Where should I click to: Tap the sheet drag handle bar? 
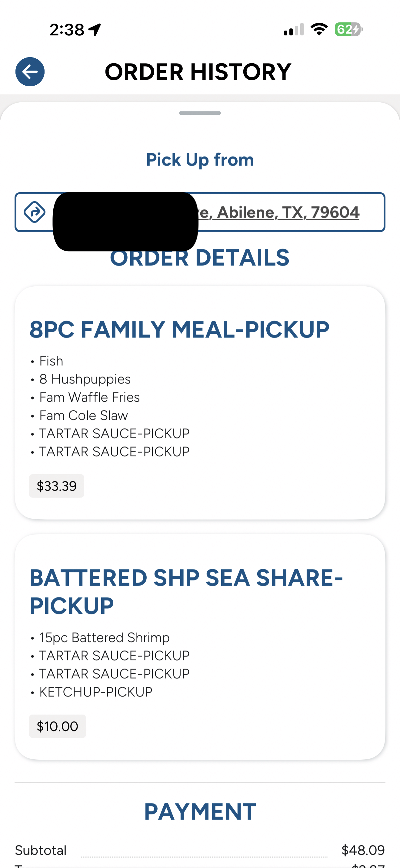tap(200, 113)
